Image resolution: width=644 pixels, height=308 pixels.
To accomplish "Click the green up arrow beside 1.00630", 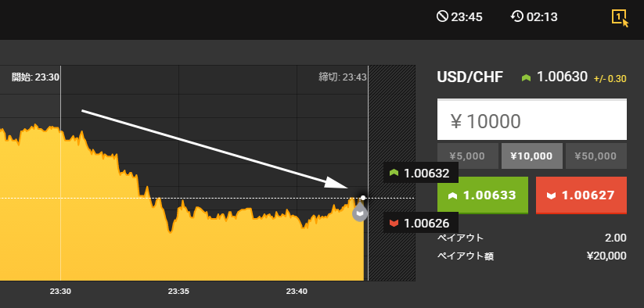I will [526, 77].
